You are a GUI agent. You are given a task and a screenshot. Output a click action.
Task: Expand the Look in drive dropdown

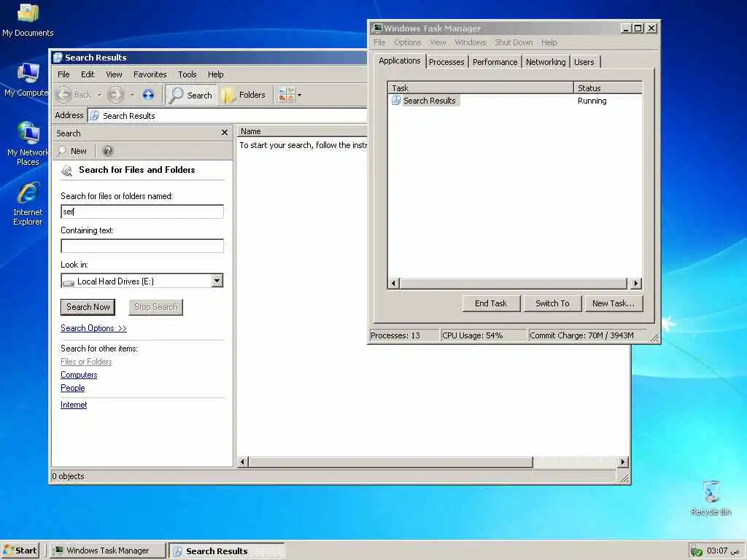tap(217, 281)
